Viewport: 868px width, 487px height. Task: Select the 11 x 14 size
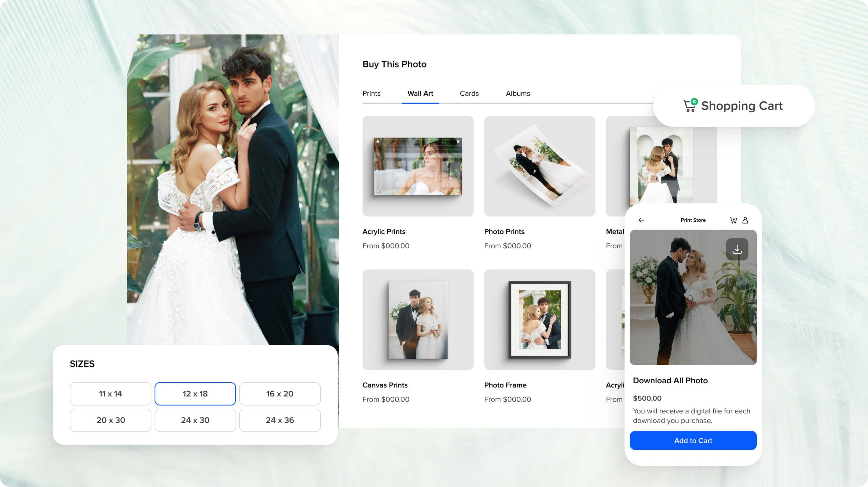pos(110,393)
